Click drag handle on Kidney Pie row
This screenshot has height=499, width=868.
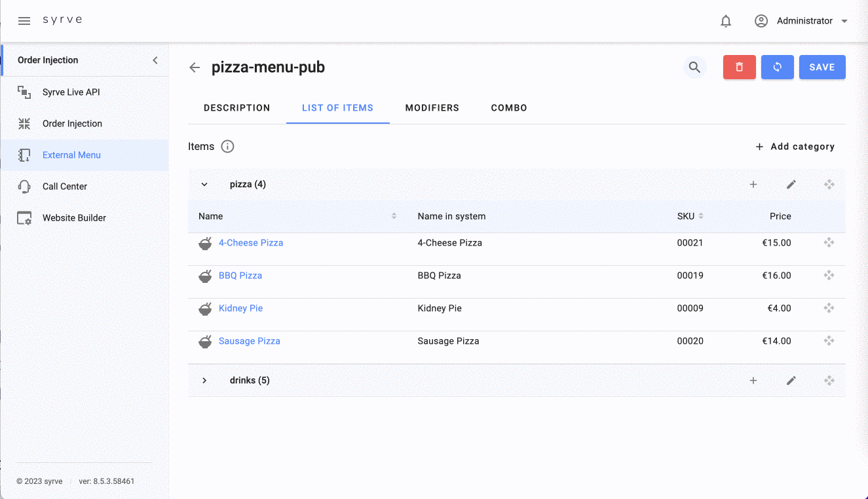point(829,308)
